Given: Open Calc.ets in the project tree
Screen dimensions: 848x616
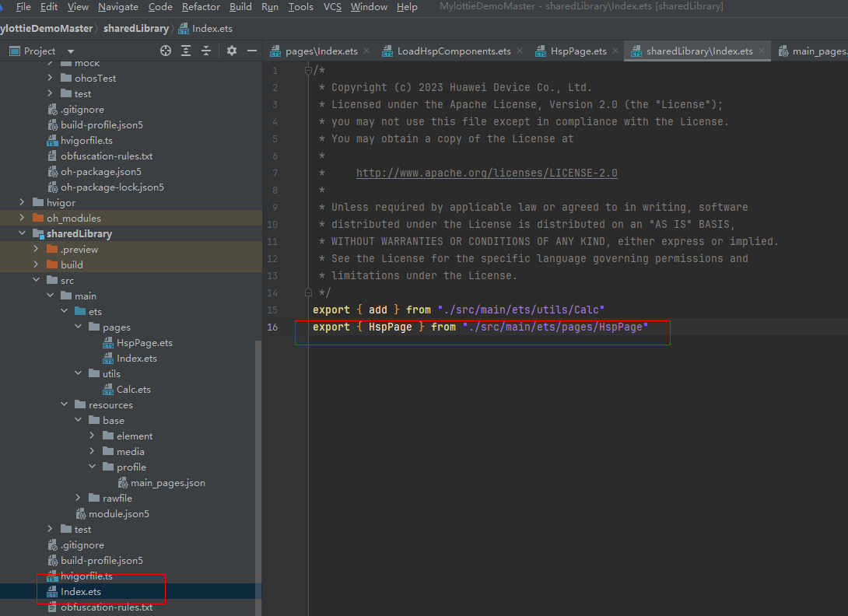Looking at the screenshot, I should pyautogui.click(x=133, y=390).
